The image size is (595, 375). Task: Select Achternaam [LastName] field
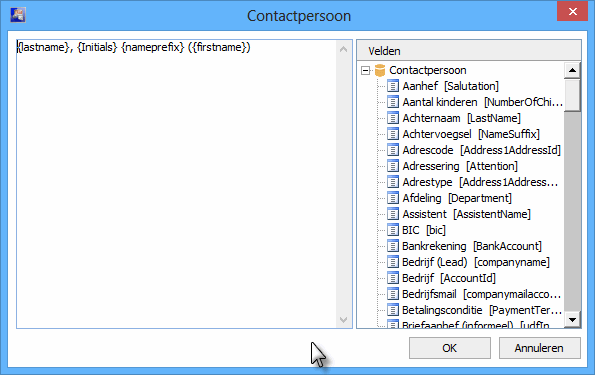coord(461,118)
